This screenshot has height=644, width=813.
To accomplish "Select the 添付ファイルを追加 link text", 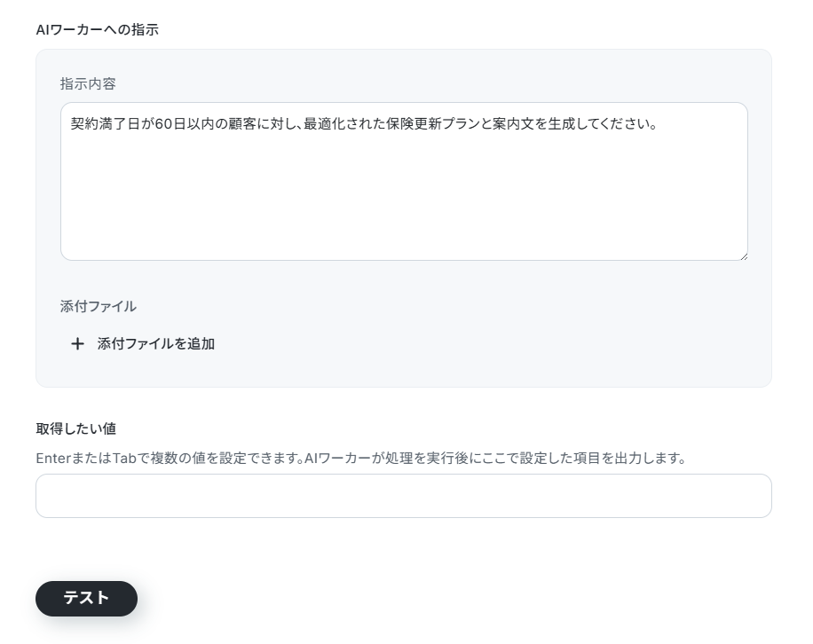I will [156, 344].
